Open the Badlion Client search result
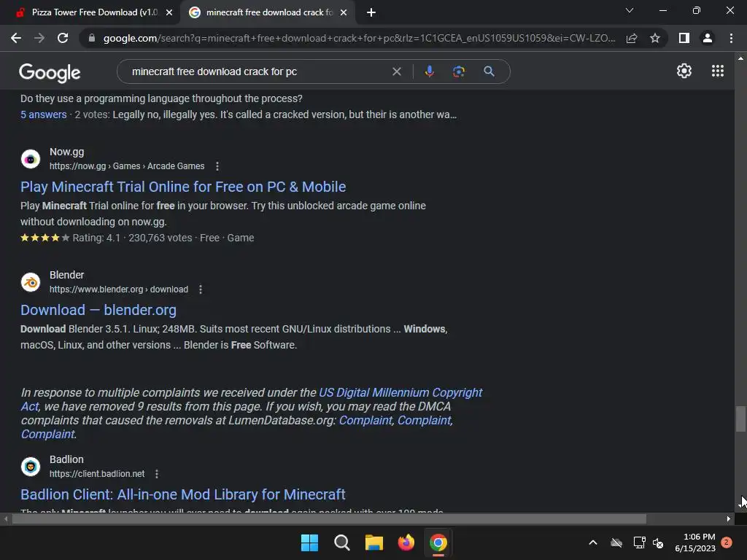 pyautogui.click(x=183, y=494)
